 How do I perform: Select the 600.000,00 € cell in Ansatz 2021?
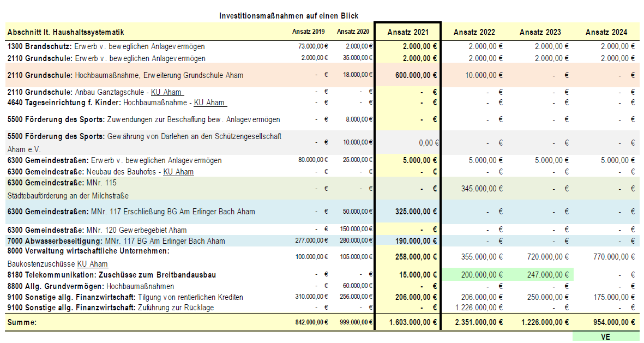pyautogui.click(x=416, y=75)
